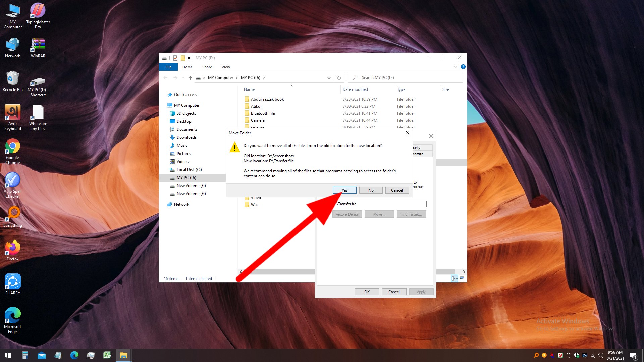The width and height of the screenshot is (644, 362).
Task: Expand the ribbon with the chevron arrow
Action: pos(455,67)
